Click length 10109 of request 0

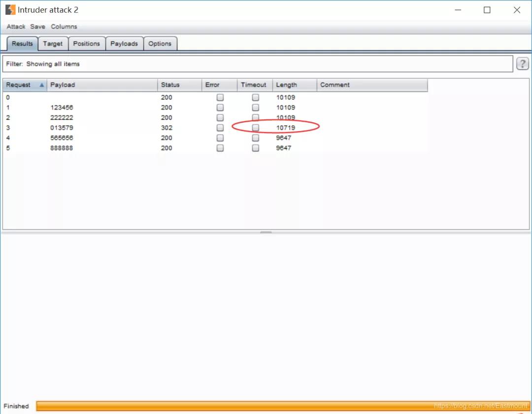pyautogui.click(x=286, y=98)
